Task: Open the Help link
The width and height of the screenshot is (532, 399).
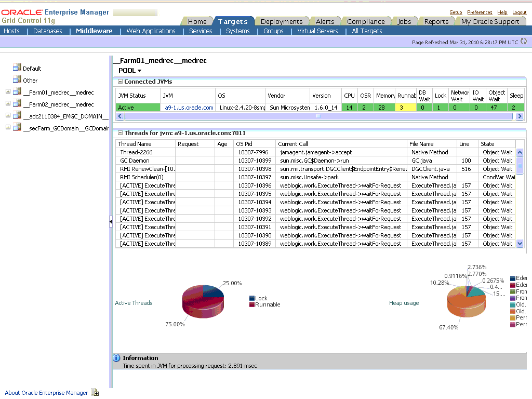Action: pyautogui.click(x=502, y=12)
